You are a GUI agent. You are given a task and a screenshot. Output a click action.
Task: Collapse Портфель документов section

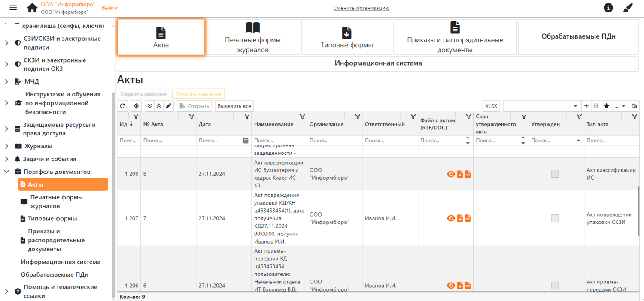[6, 172]
